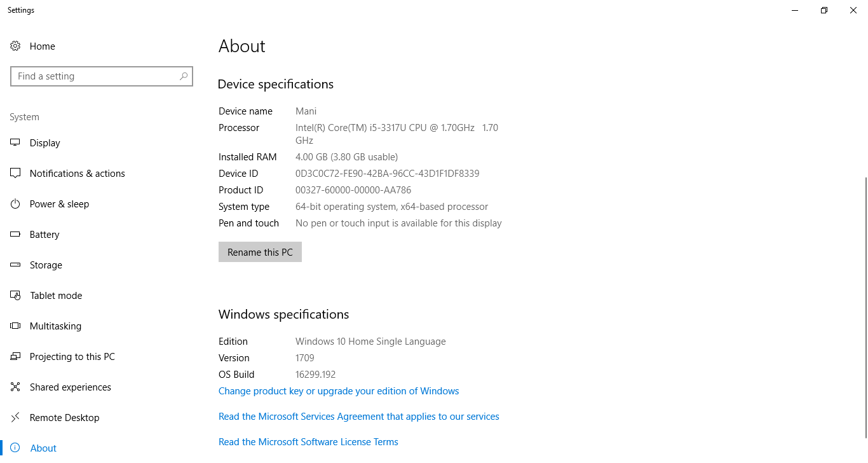
Task: Click the Installed RAM value
Action: (x=347, y=157)
